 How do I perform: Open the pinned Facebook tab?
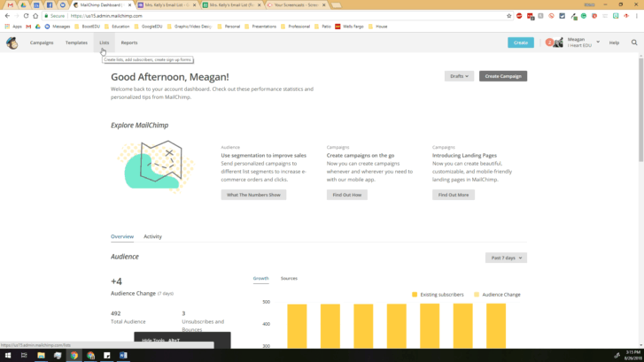coord(50,5)
